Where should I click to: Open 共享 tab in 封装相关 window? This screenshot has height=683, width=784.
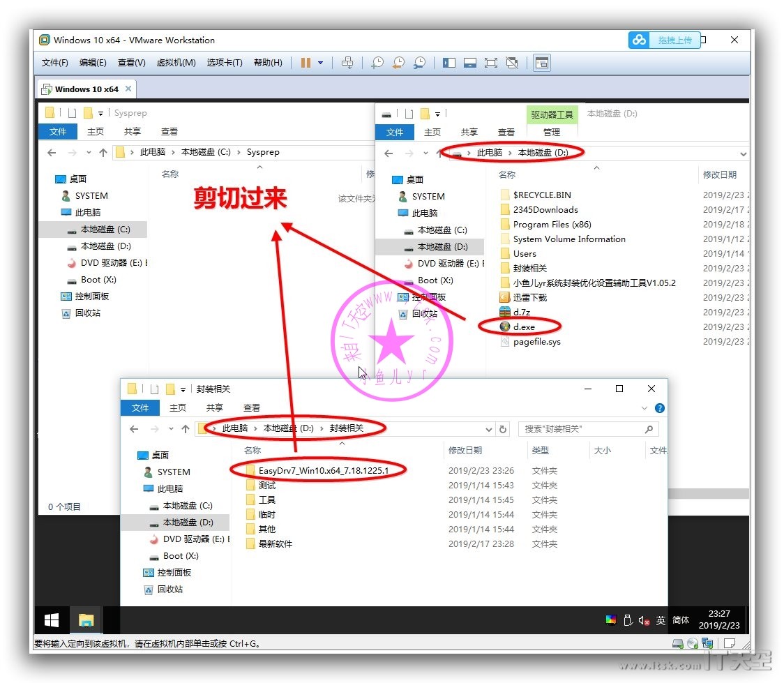pos(215,407)
